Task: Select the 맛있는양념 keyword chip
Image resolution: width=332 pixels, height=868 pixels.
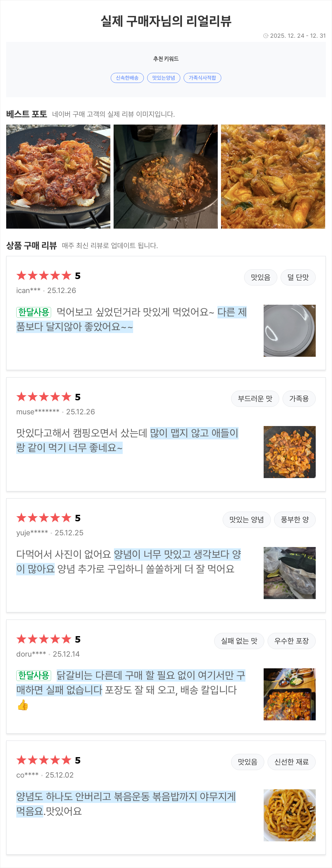Action: pyautogui.click(x=164, y=78)
